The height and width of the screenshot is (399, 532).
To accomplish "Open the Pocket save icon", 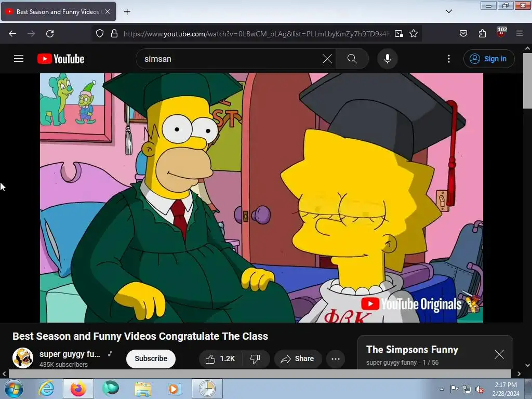I will coord(463,34).
